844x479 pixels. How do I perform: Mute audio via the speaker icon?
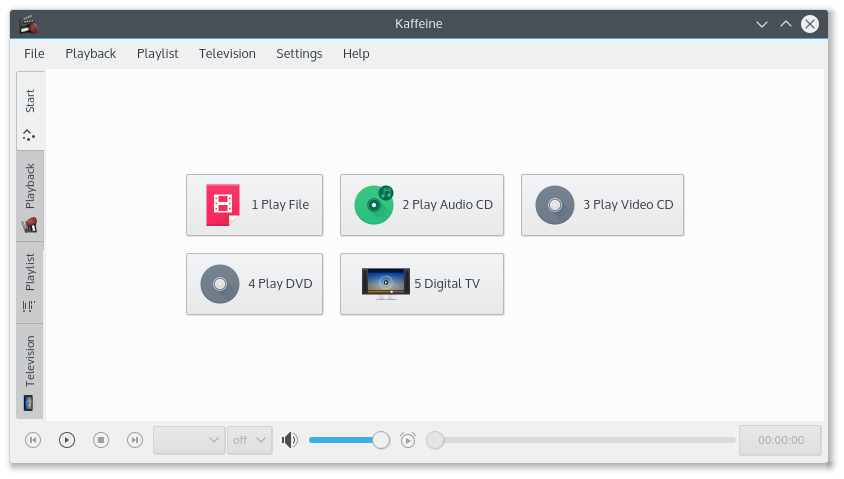290,440
